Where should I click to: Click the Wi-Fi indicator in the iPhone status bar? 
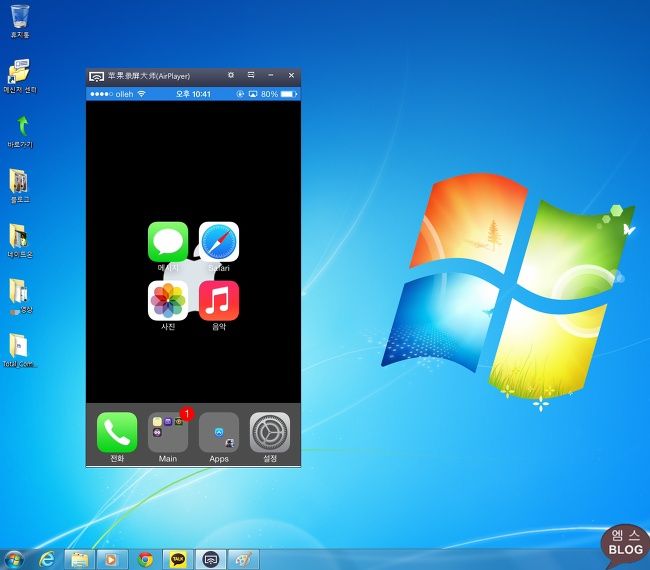tap(141, 94)
